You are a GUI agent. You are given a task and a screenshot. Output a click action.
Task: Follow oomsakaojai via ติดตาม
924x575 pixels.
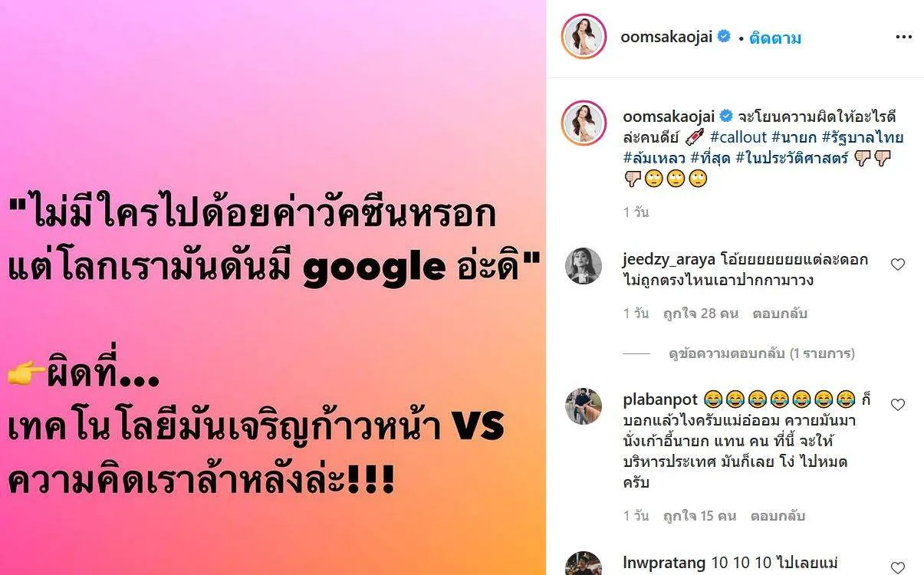[774, 38]
